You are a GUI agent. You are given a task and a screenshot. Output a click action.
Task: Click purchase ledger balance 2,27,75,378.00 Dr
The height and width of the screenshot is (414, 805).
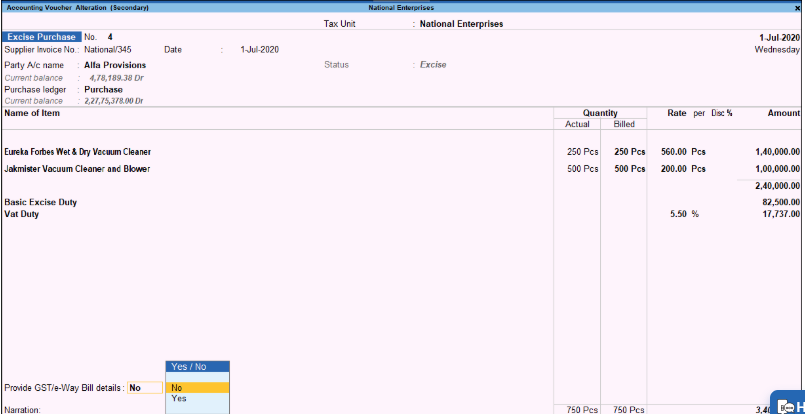coord(113,101)
